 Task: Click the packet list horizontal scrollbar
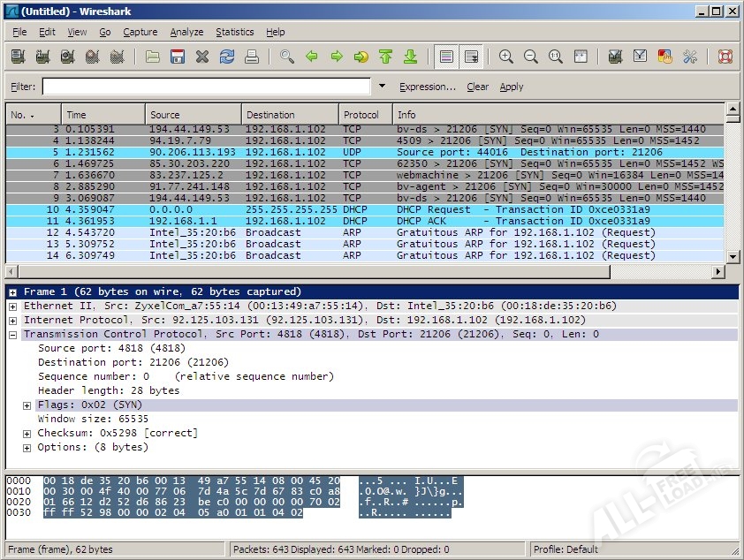coord(353,270)
